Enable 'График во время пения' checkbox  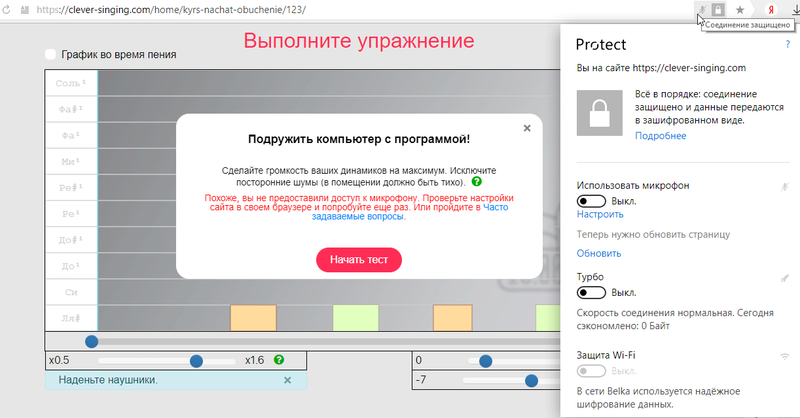[50, 54]
